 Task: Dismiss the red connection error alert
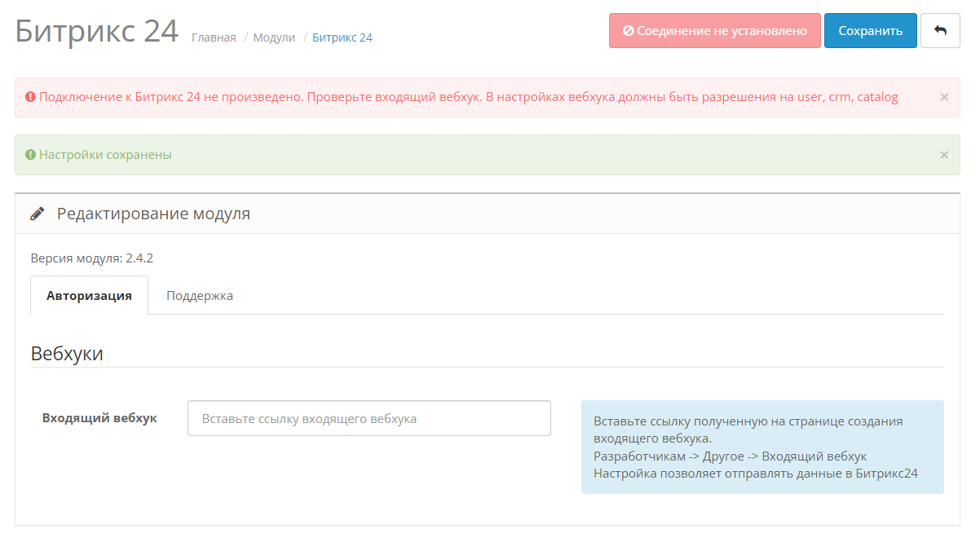point(944,97)
